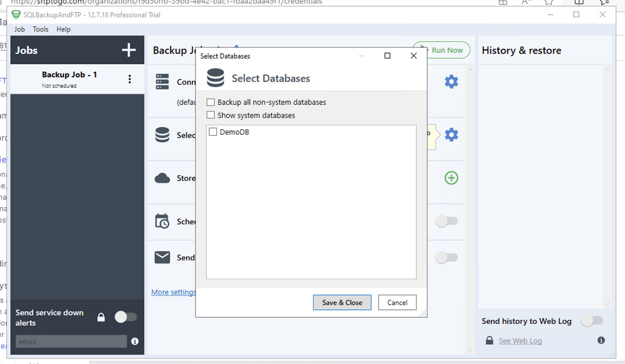Image resolution: width=625 pixels, height=364 pixels.
Task: Click the calendar icon on the Schedule step
Action: click(162, 221)
